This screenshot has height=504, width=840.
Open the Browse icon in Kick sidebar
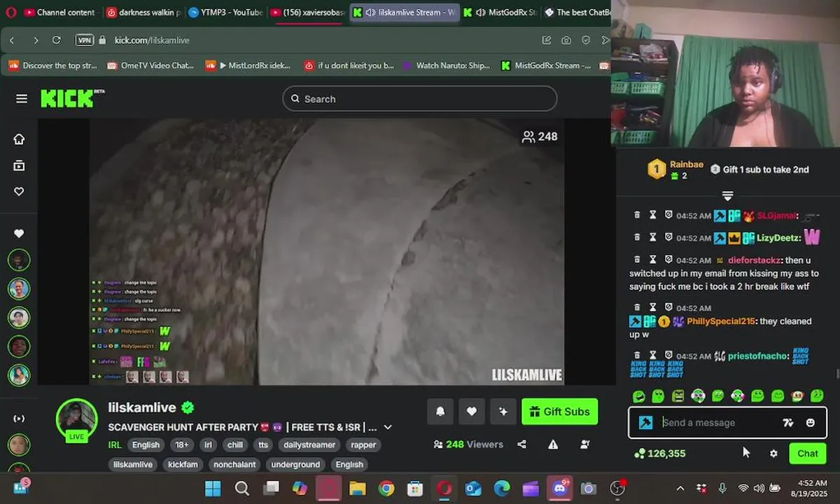pos(19,165)
